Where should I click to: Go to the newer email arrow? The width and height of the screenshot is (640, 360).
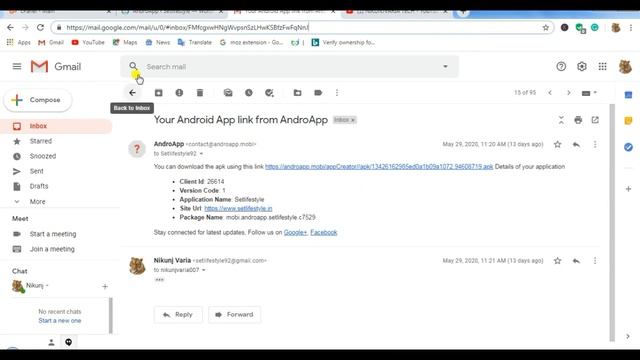(550, 93)
